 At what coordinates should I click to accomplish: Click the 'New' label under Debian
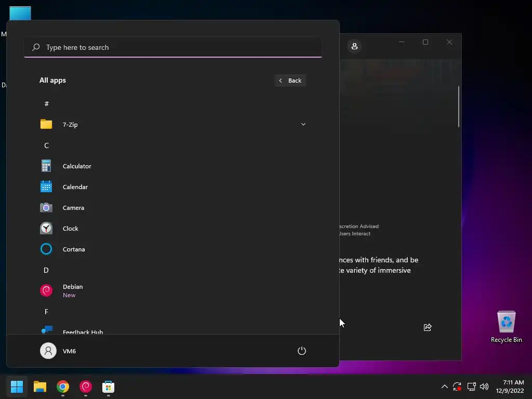tap(69, 295)
